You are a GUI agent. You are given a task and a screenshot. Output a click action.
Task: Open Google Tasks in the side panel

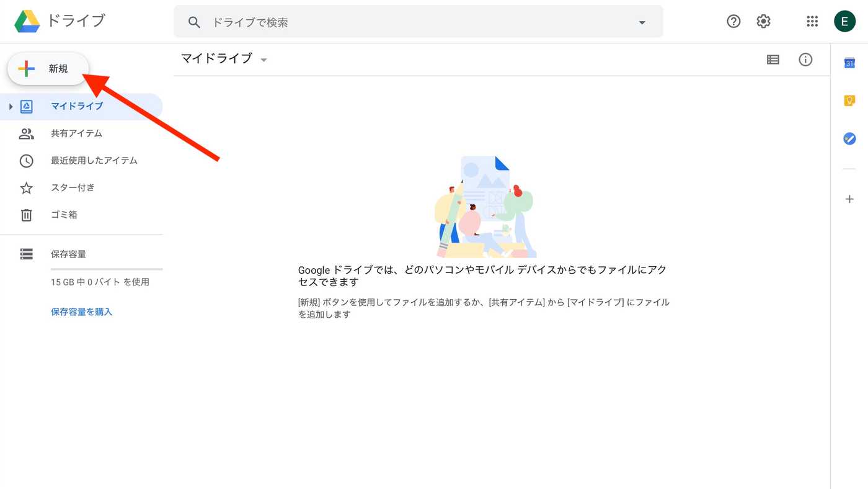click(x=849, y=138)
